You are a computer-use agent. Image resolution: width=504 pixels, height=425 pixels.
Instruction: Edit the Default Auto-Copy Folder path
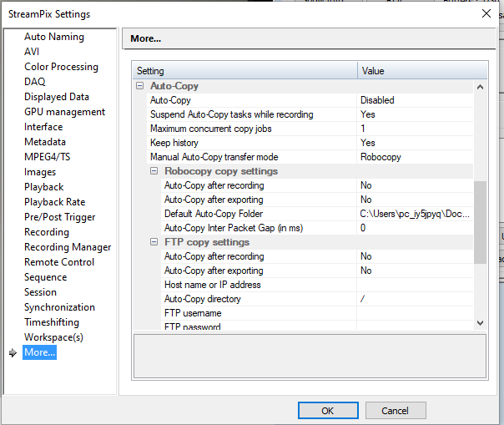coord(413,214)
